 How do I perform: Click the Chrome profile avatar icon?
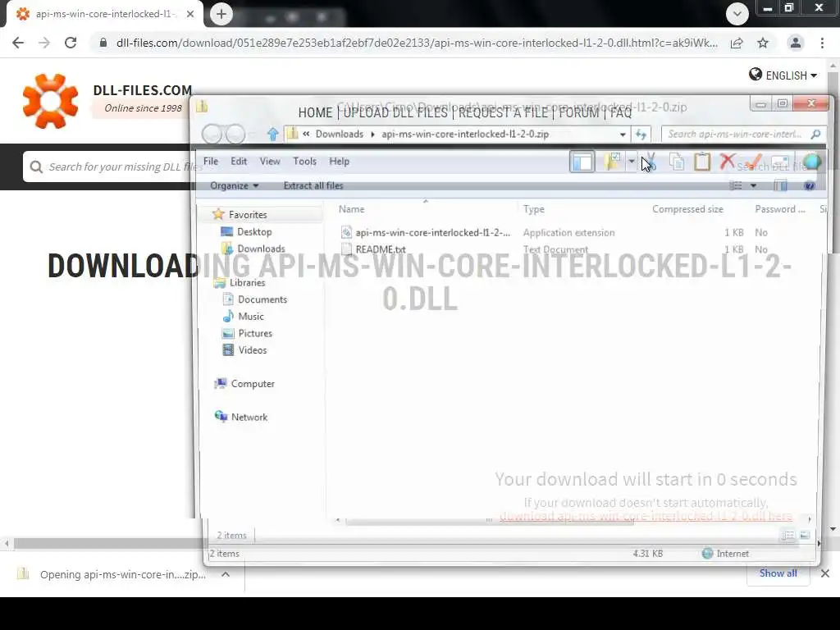pos(796,43)
